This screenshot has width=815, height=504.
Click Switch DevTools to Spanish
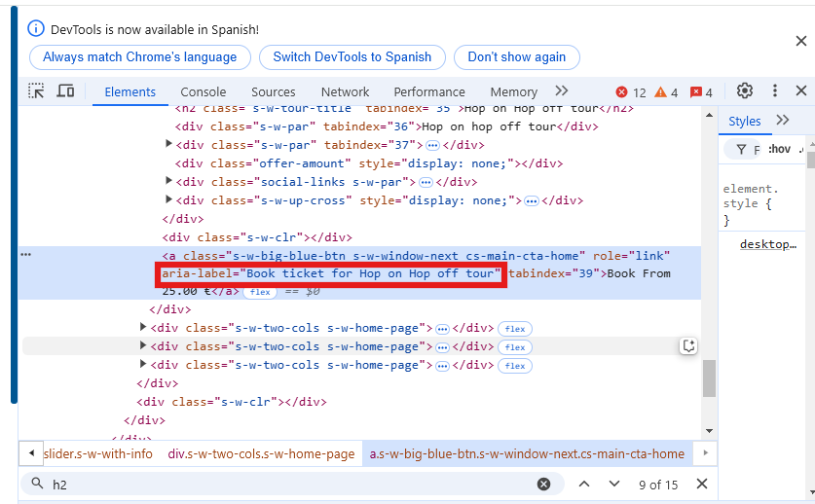pos(352,57)
